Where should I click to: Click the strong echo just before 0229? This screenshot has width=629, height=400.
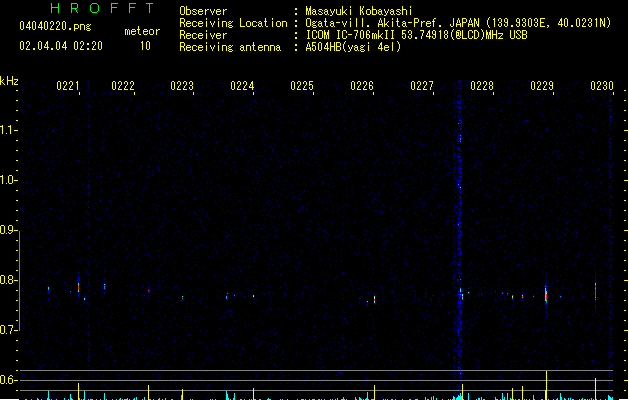pyautogui.click(x=546, y=295)
